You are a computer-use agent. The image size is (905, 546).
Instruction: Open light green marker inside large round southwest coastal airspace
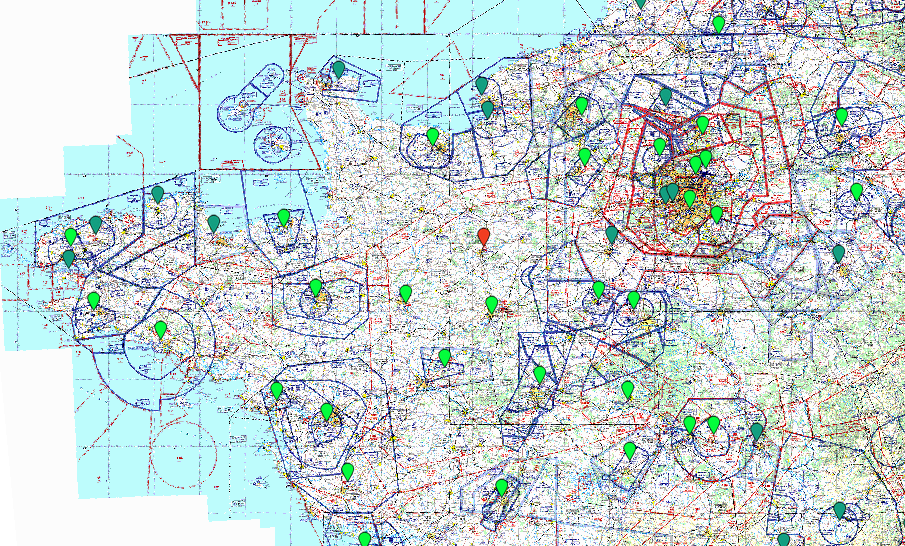(160, 330)
